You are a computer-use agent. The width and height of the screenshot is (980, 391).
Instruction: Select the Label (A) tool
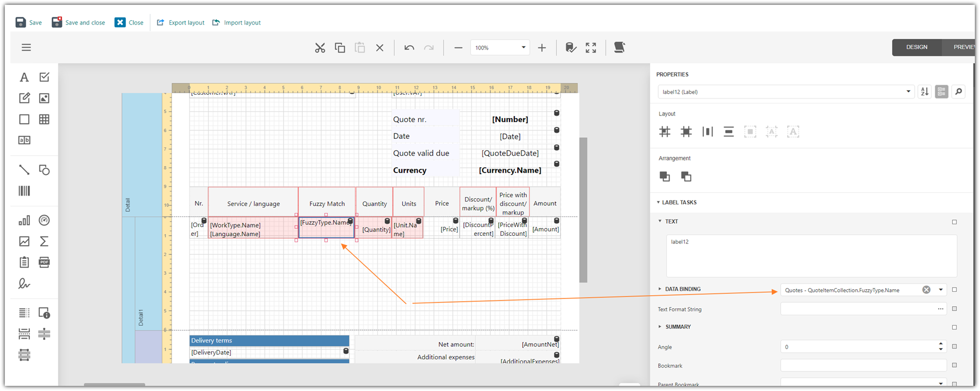point(24,77)
